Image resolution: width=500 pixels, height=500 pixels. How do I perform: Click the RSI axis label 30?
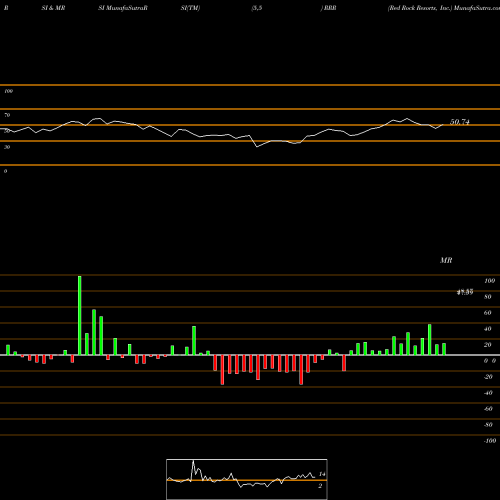coord(7,147)
